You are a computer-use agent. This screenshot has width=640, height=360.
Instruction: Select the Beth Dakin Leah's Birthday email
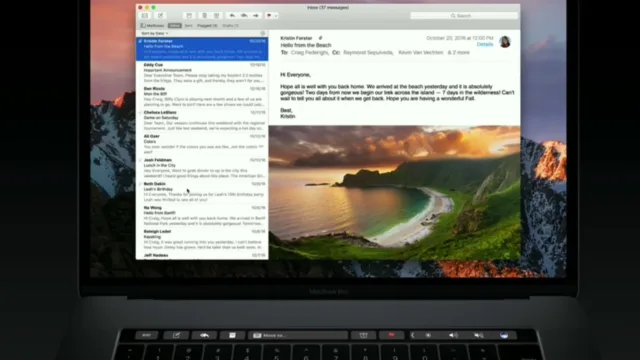click(x=202, y=192)
